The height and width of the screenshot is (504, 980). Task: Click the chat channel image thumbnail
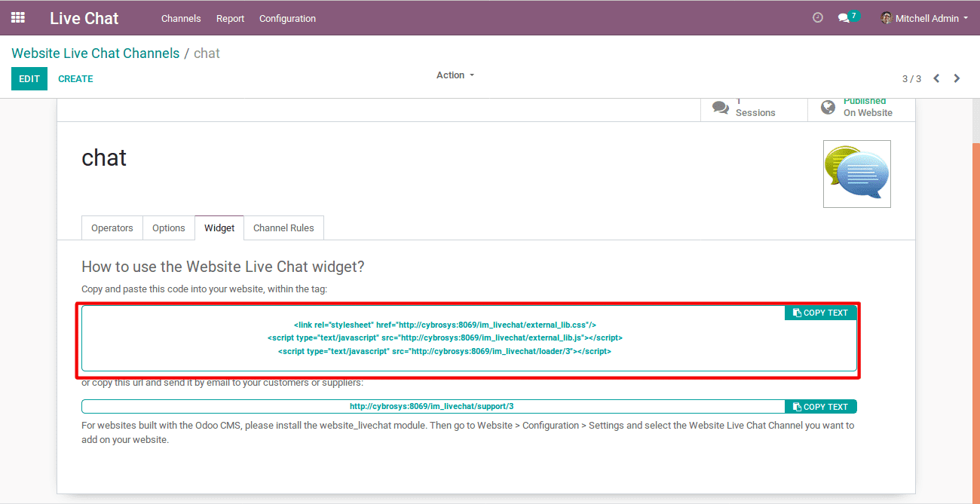click(x=857, y=174)
